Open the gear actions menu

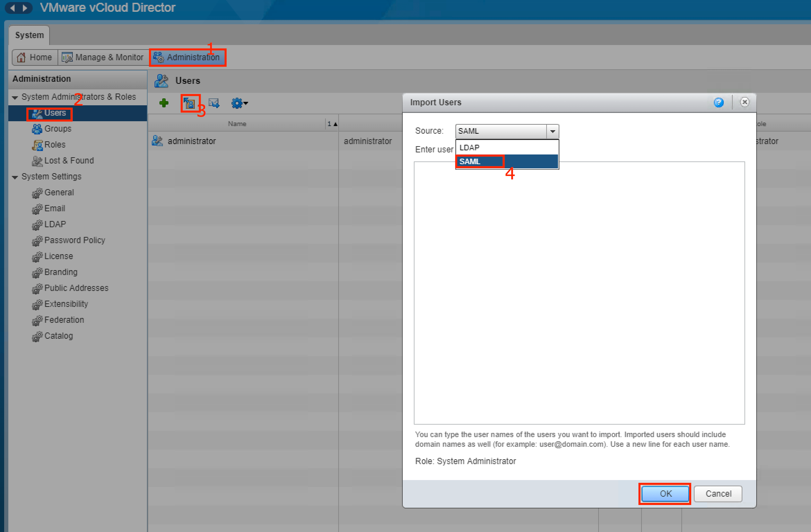[239, 103]
